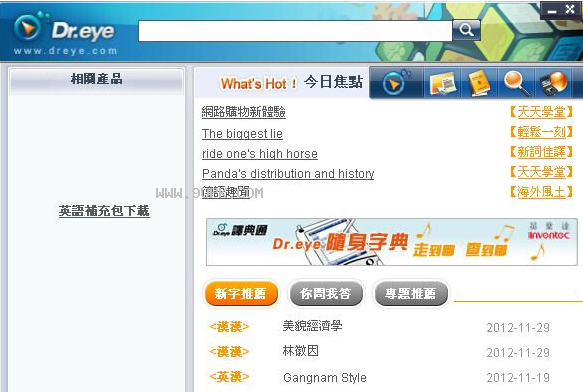This screenshot has height=392, width=583.
Task: Open 天天學堂 tag beside Panda's distribution
Action: [541, 172]
